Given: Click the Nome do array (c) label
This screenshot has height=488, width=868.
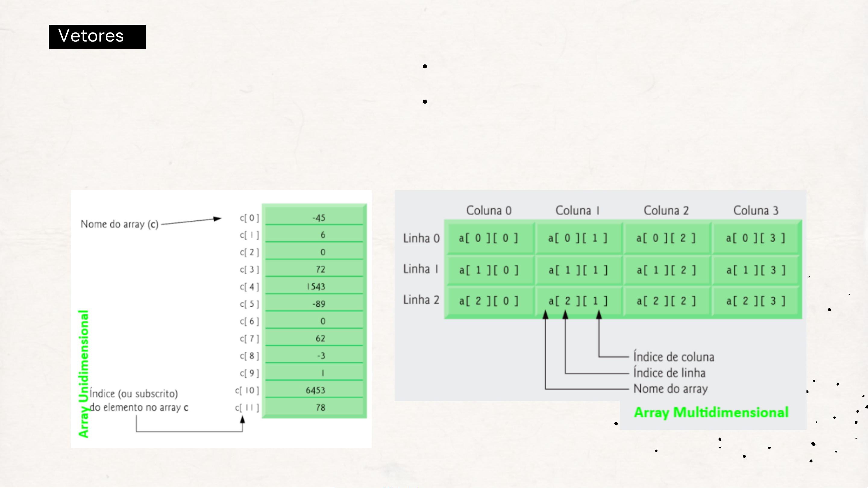Looking at the screenshot, I should click(x=119, y=224).
